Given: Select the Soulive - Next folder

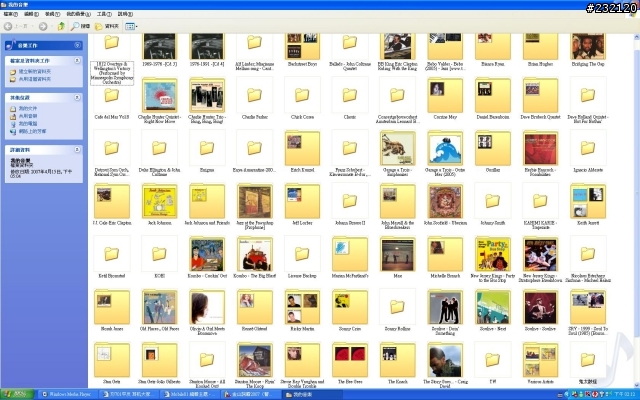Looking at the screenshot, I should (493, 309).
